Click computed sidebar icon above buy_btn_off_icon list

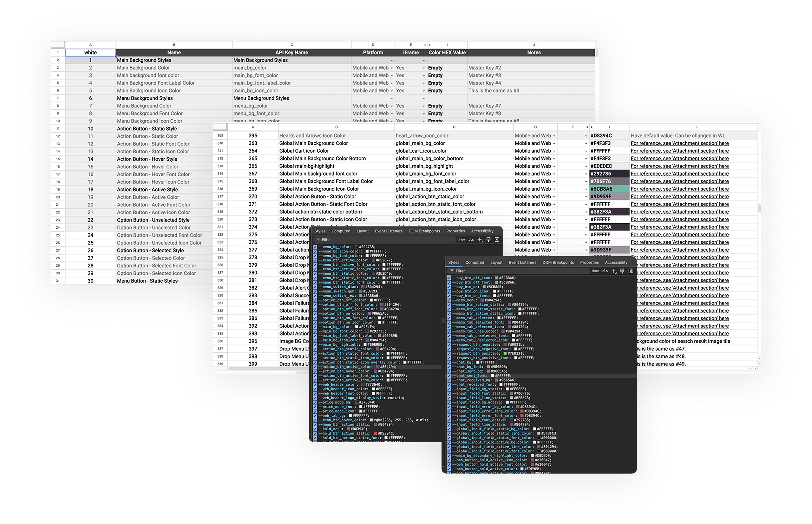[x=630, y=271]
